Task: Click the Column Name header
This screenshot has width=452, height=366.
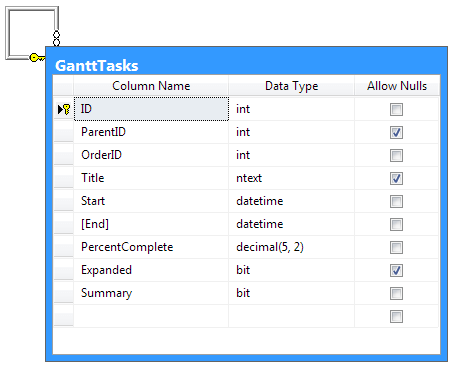Action: 151,86
